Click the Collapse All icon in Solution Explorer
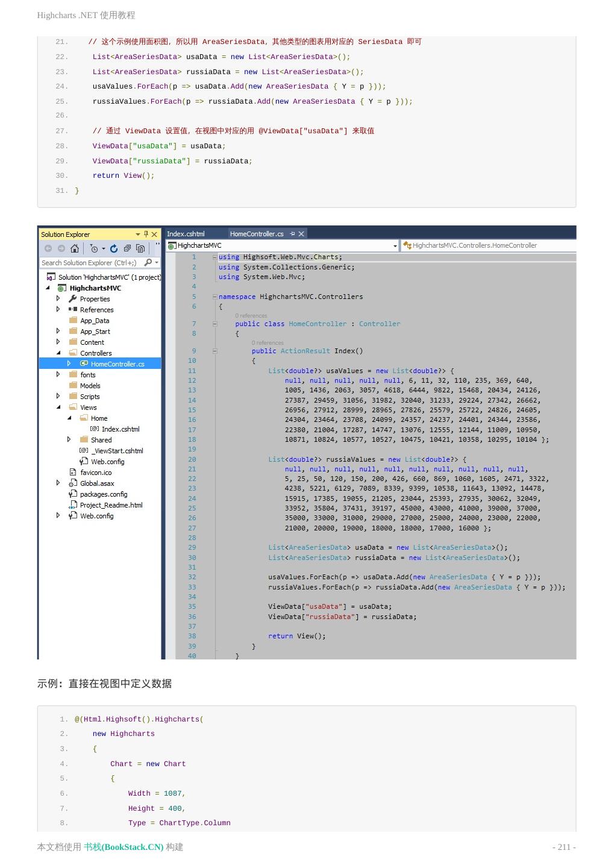614x868 pixels. (x=127, y=248)
